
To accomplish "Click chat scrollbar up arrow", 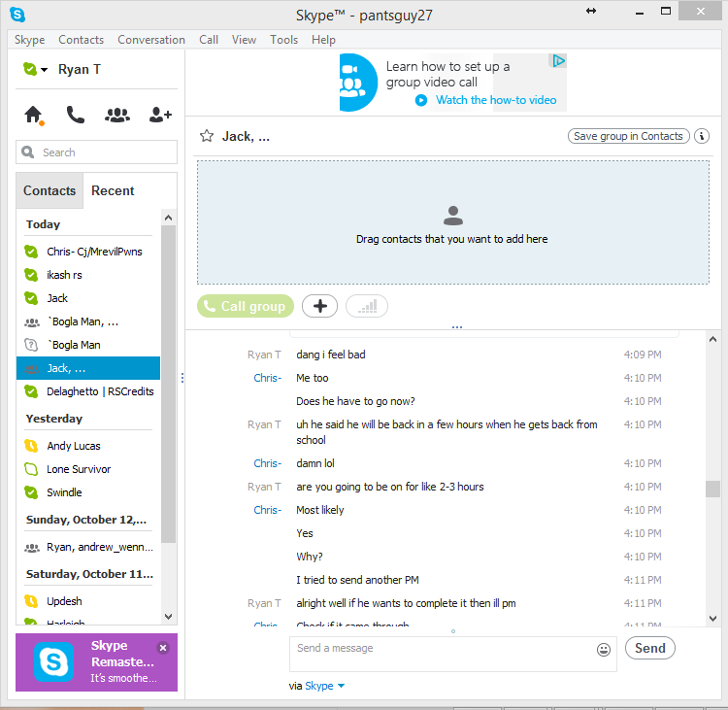I will click(712, 339).
